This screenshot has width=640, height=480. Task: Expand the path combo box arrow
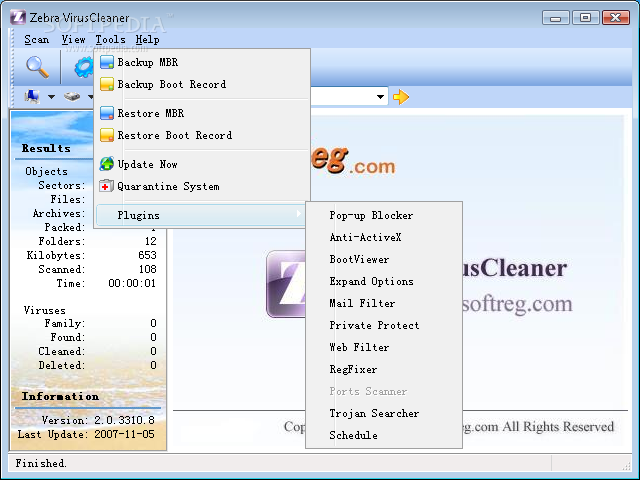pyautogui.click(x=380, y=97)
